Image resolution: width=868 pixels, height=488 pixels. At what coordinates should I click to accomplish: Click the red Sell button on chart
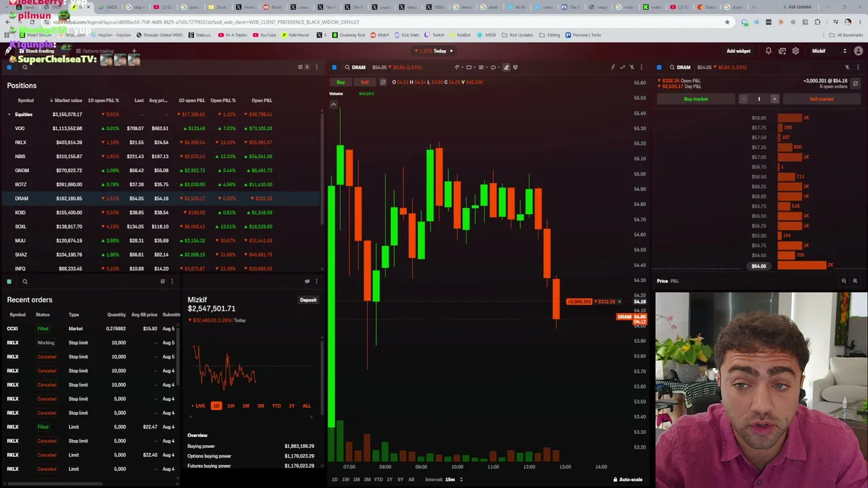[x=364, y=82]
